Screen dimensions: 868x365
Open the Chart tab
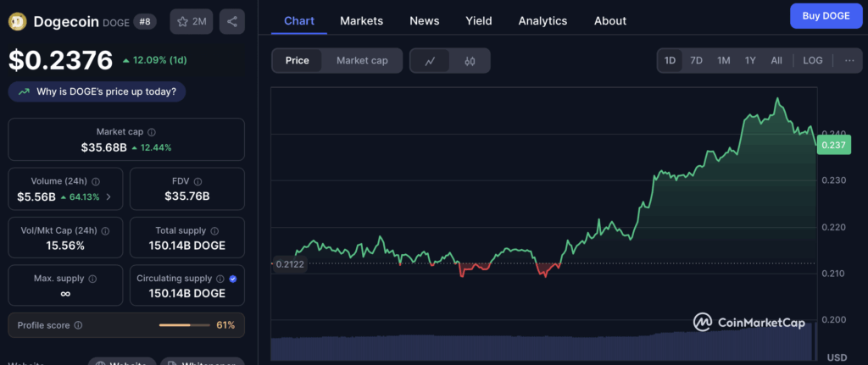point(299,21)
